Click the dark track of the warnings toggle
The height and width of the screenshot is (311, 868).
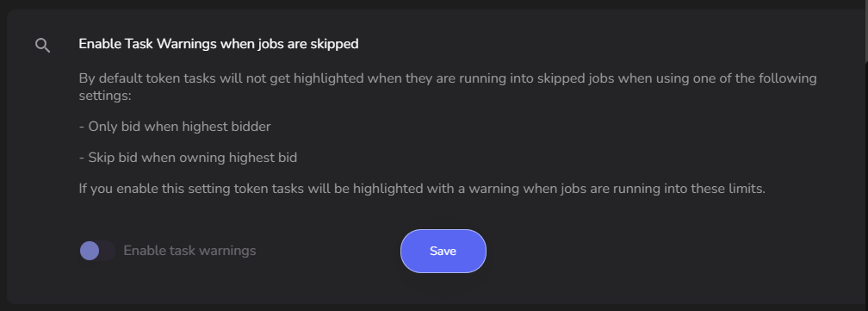[x=108, y=251]
